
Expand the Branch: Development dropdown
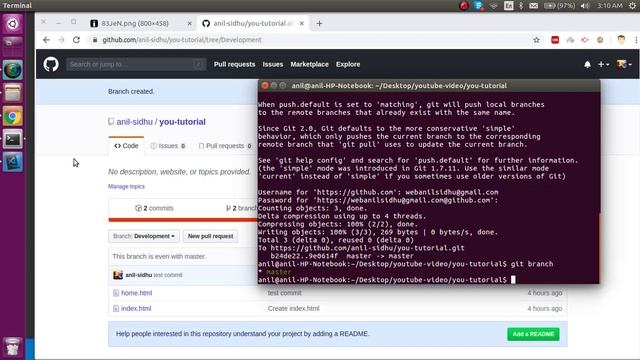point(144,236)
